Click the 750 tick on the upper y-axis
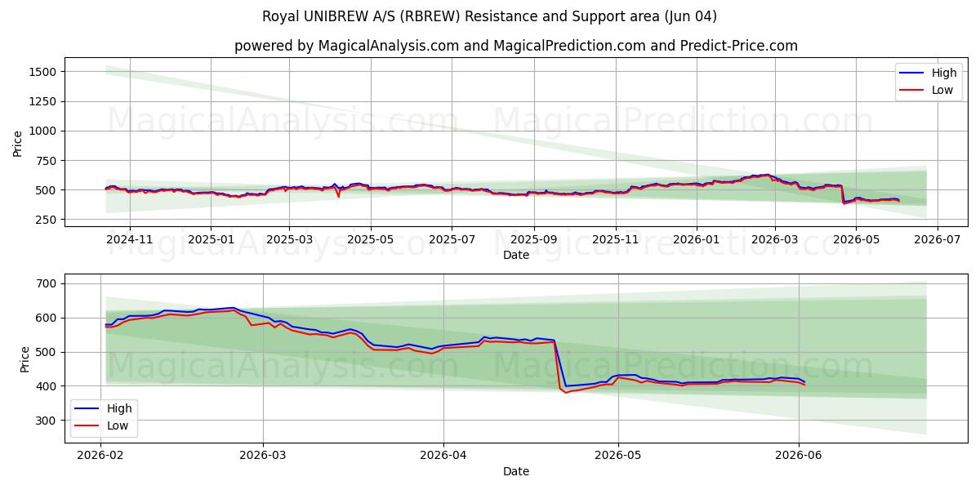The image size is (980, 490). pyautogui.click(x=46, y=161)
